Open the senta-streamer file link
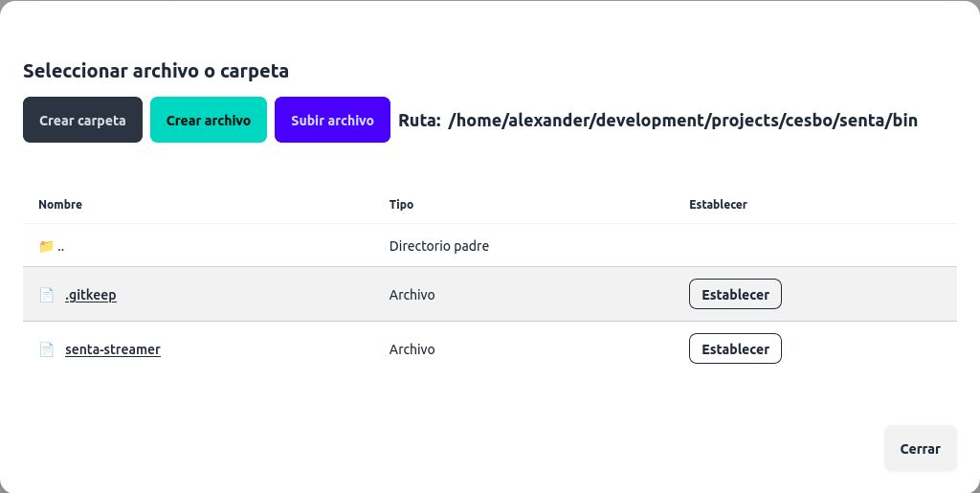 coord(113,349)
